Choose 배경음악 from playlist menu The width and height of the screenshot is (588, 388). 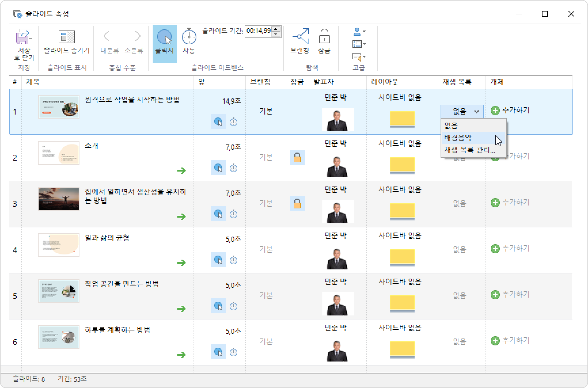[458, 138]
